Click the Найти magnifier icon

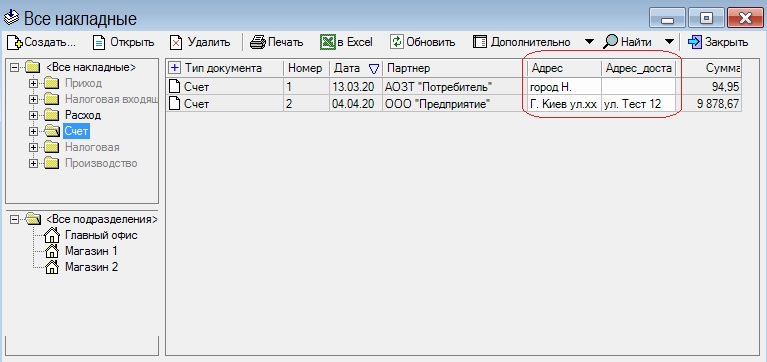tap(610, 42)
